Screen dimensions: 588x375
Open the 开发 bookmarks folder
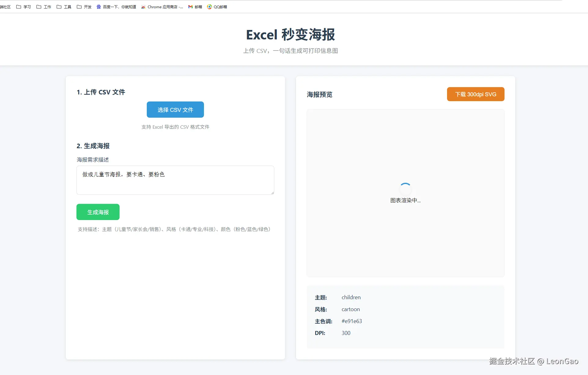84,7
